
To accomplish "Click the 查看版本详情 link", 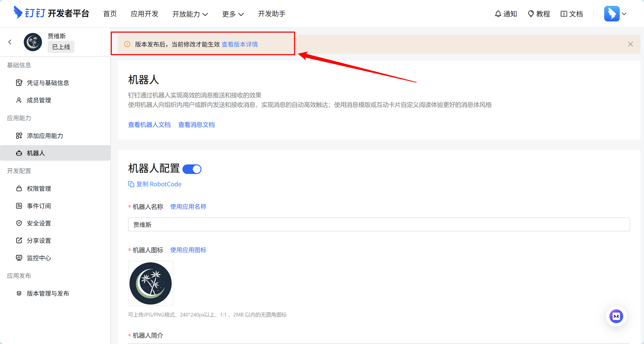I will (x=240, y=44).
